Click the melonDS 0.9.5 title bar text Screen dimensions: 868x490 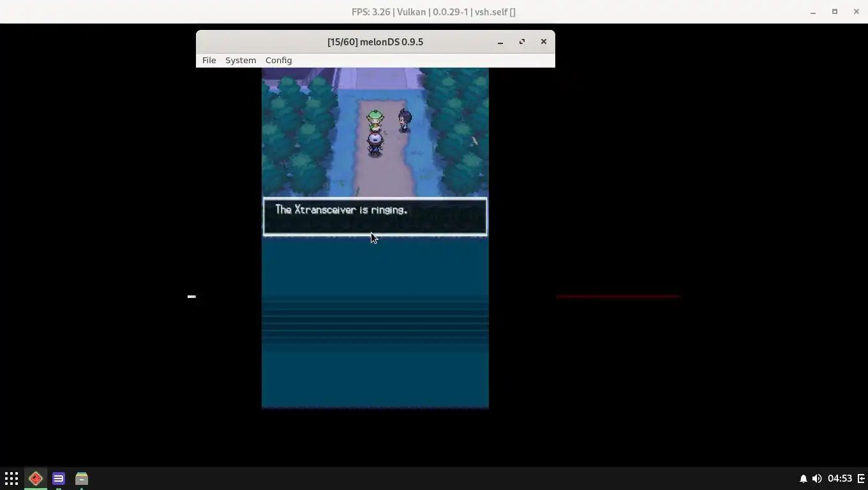[375, 42]
